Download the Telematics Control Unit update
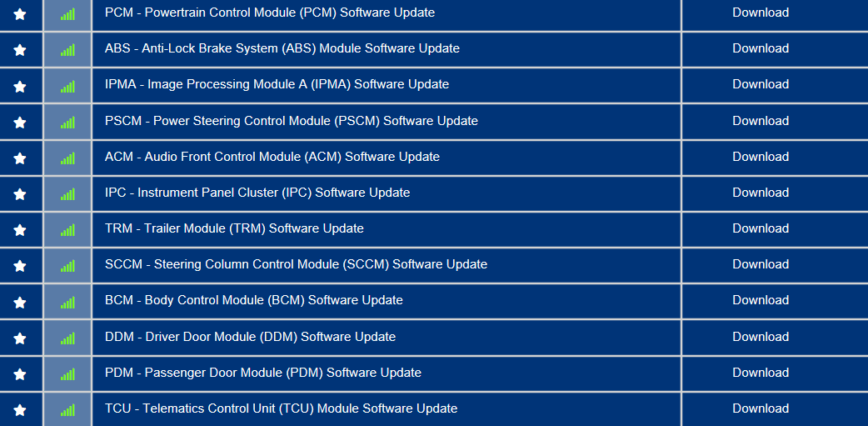The height and width of the screenshot is (426, 868). (761, 408)
